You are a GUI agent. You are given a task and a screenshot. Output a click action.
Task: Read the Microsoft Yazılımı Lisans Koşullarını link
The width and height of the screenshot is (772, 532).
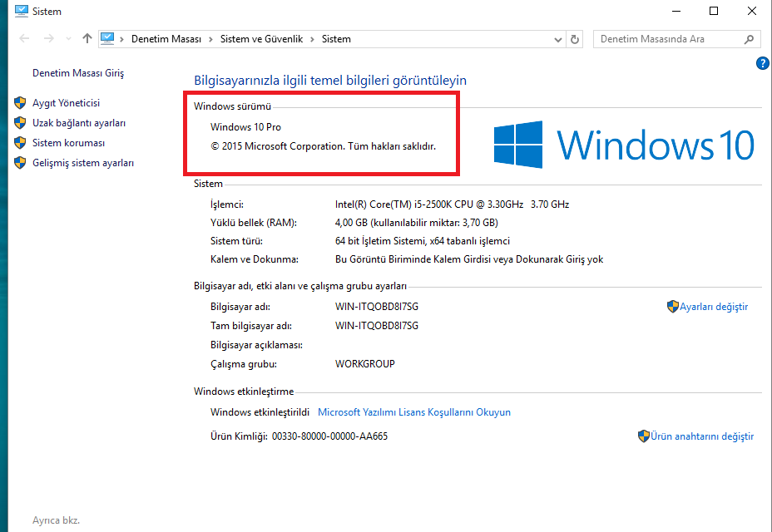[414, 412]
